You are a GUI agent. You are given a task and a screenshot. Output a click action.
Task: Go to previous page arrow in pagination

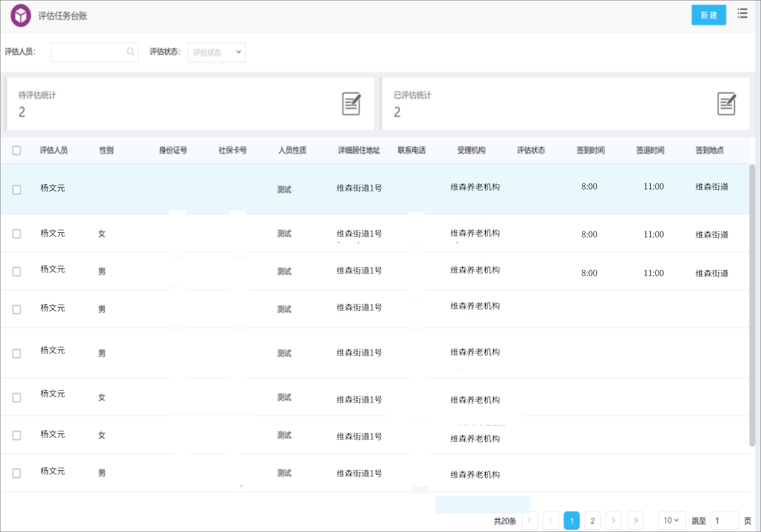click(551, 520)
